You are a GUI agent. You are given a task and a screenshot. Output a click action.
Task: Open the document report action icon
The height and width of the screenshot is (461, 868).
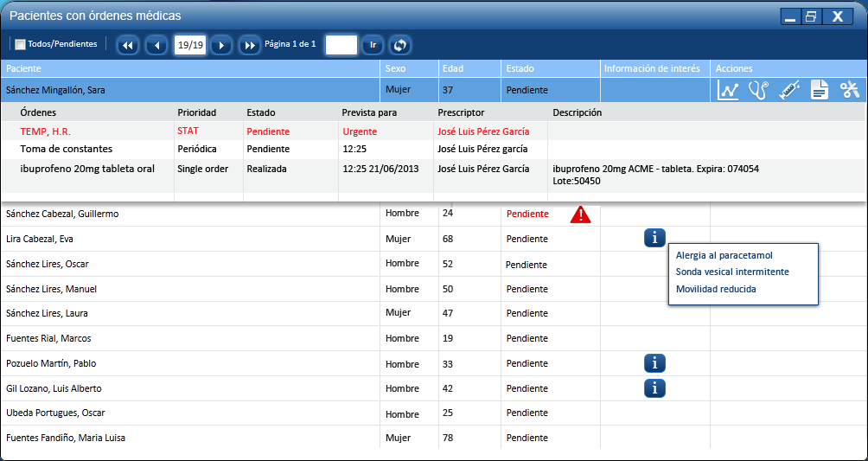coord(819,90)
